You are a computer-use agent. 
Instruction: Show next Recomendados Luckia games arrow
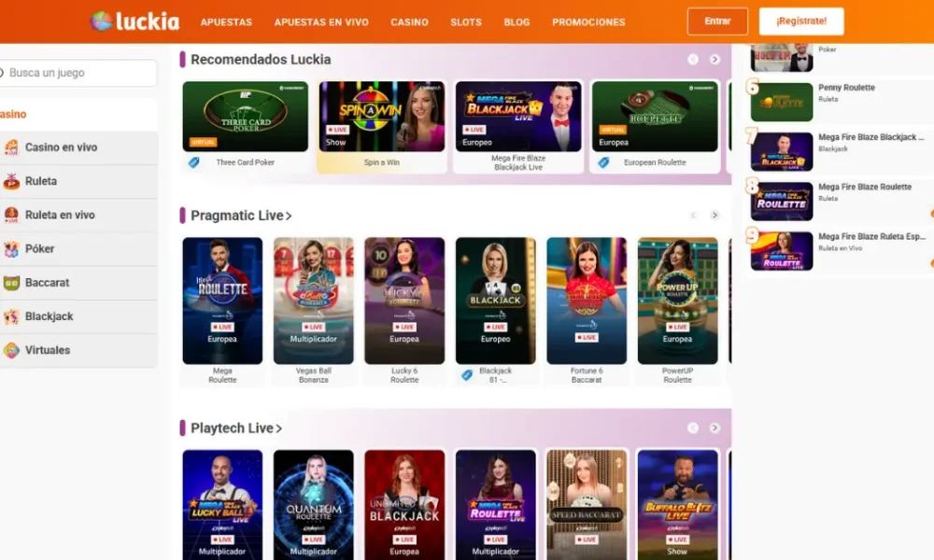click(715, 60)
